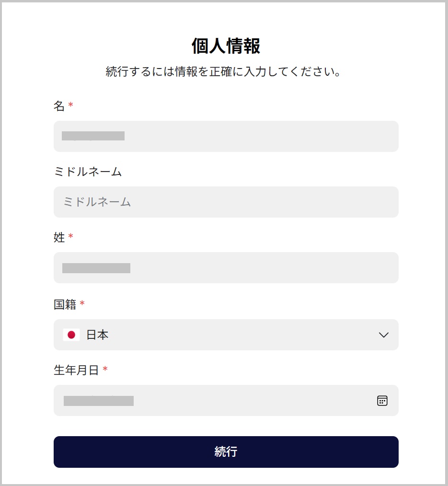Click the required asterisk next to 生年月日
This screenshot has width=448, height=486.
(105, 370)
